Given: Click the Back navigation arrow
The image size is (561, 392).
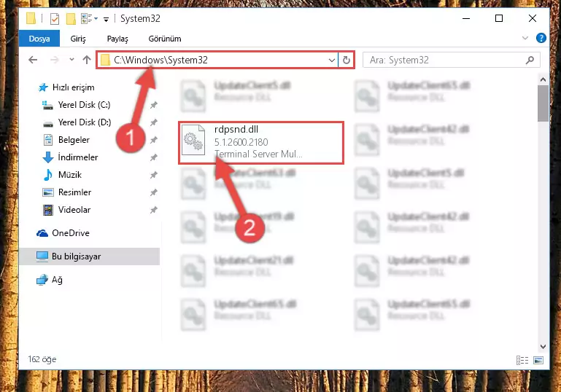Looking at the screenshot, I should (33, 60).
